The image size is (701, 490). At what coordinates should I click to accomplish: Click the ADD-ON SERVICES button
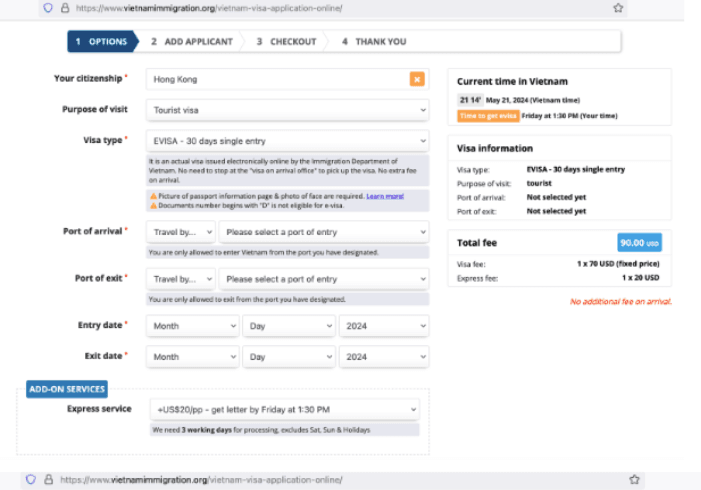(x=66, y=389)
